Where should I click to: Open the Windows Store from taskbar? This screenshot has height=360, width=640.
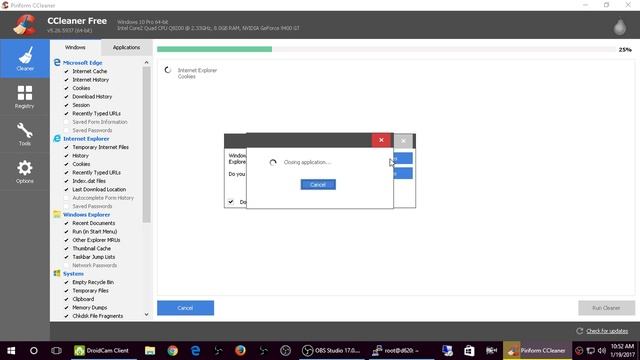tap(469, 351)
